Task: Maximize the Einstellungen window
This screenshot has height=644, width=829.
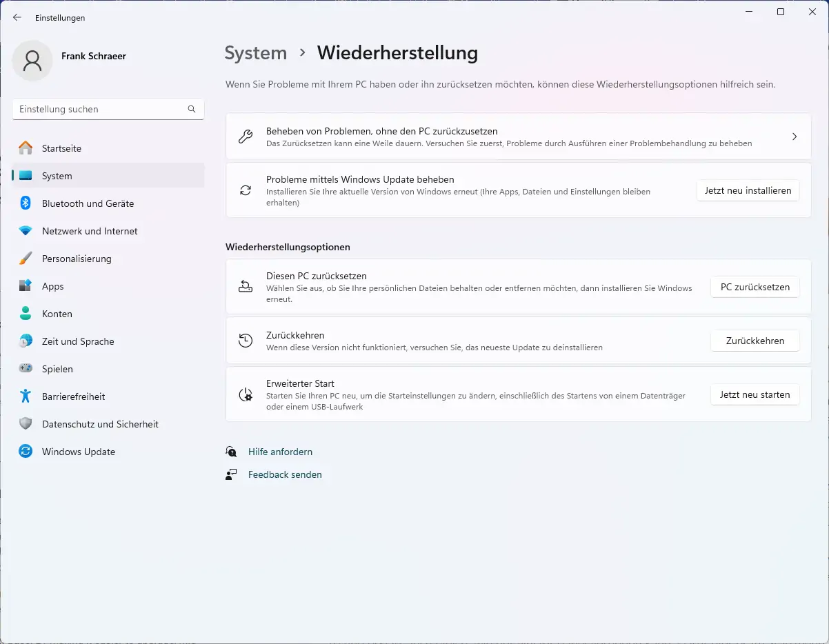Action: 780,12
